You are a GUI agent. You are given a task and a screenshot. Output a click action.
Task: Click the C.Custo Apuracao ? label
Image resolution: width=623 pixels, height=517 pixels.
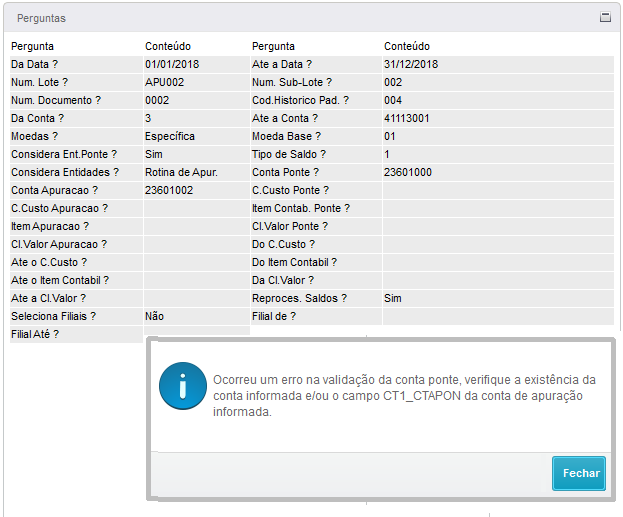point(60,208)
